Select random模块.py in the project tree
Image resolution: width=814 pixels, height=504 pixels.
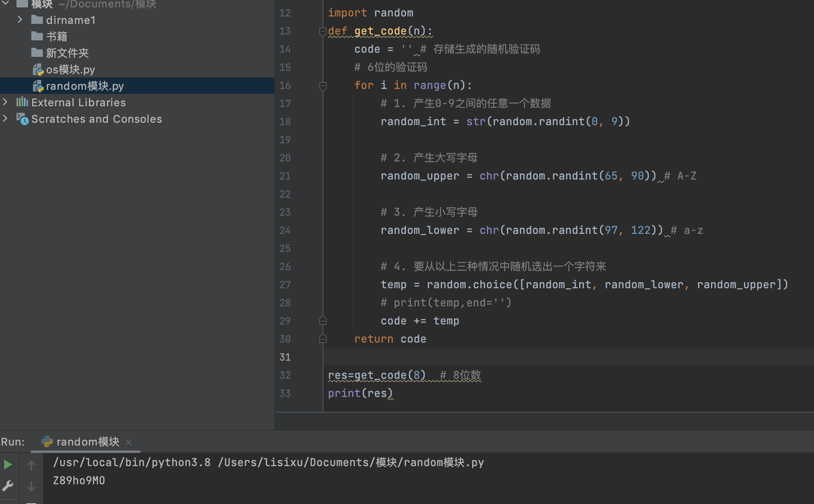pos(84,86)
